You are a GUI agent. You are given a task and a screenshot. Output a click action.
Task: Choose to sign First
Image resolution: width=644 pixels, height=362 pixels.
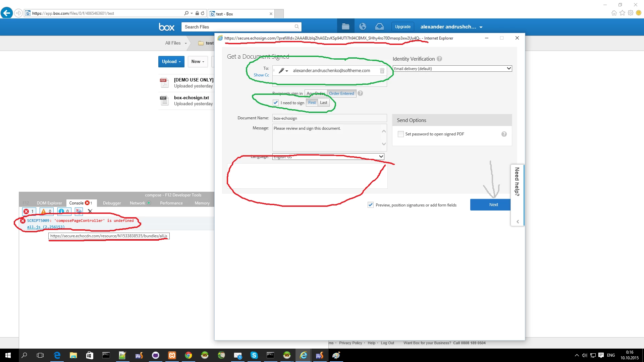click(x=312, y=103)
